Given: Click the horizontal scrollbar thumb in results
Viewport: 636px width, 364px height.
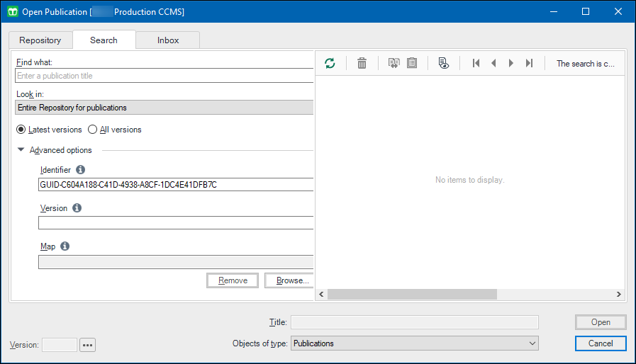Looking at the screenshot, I should coord(412,295).
